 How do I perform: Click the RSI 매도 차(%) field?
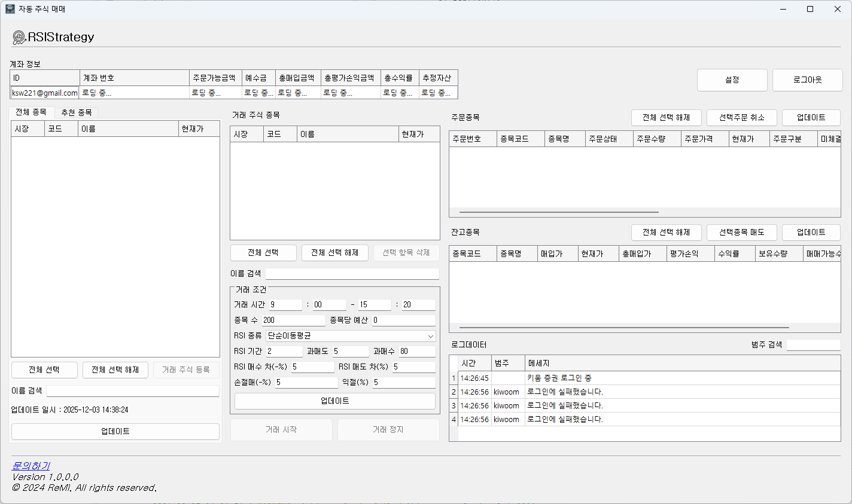pyautogui.click(x=414, y=367)
